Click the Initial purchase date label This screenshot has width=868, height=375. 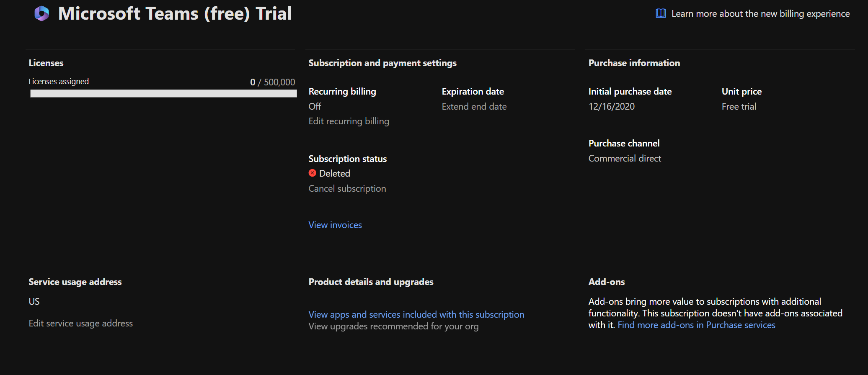pyautogui.click(x=630, y=91)
